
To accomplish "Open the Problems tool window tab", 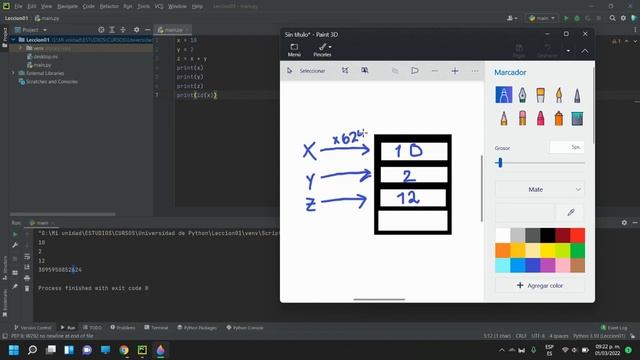I will tap(122, 327).
